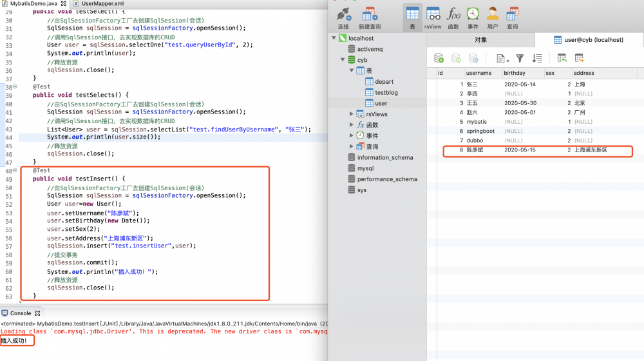Select the 表 (Table) toolbar button

click(x=412, y=18)
